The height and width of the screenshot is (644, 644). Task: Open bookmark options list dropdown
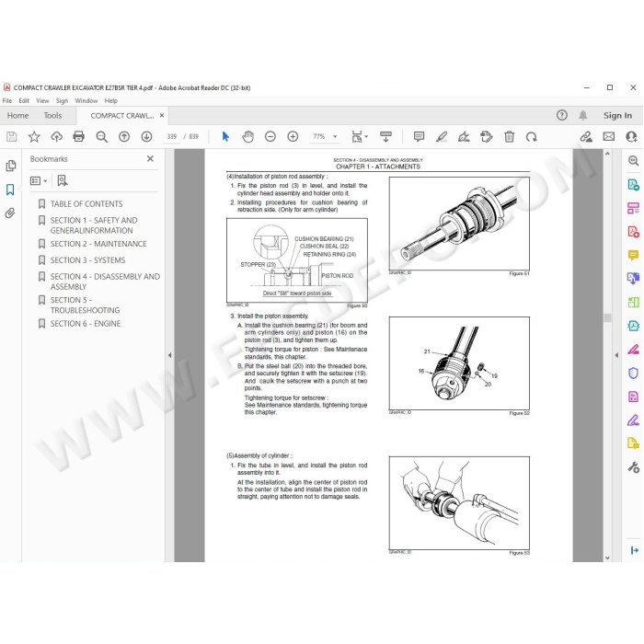pyautogui.click(x=39, y=180)
